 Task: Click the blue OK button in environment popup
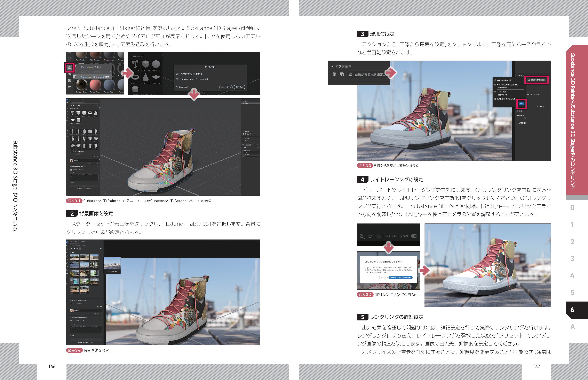tap(522, 104)
